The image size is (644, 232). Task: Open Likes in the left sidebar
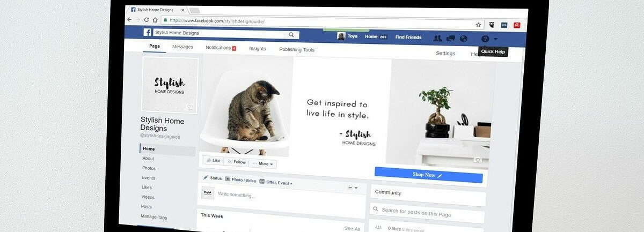point(147,188)
